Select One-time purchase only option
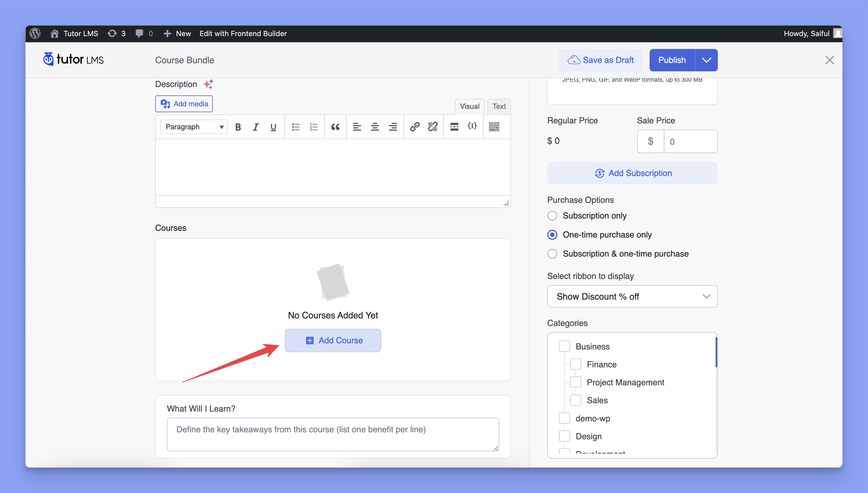 (x=552, y=235)
